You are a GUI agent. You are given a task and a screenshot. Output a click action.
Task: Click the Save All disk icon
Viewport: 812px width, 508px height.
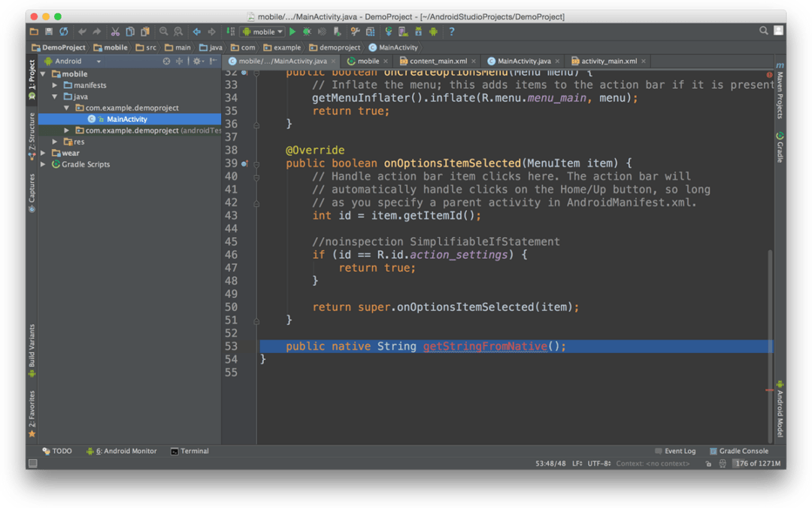tap(49, 32)
